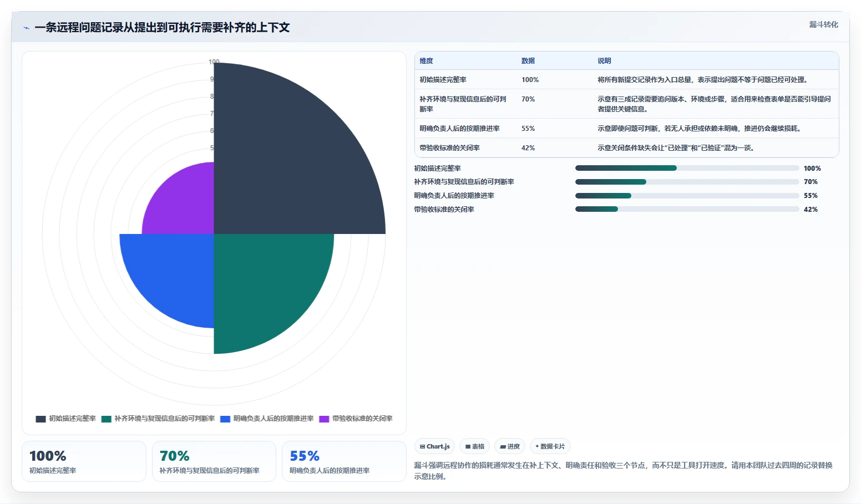
Task: Click the description starting with 将所有新提交记录
Action: point(703,80)
